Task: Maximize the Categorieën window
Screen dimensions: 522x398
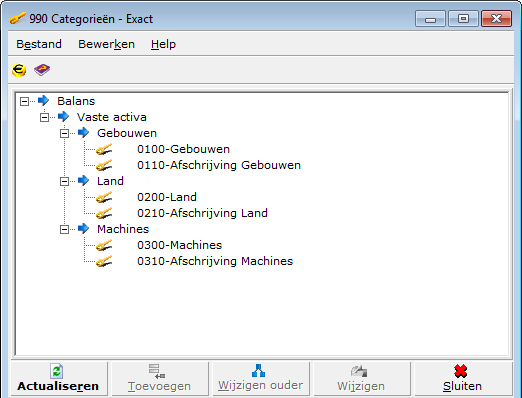Action: coord(463,19)
